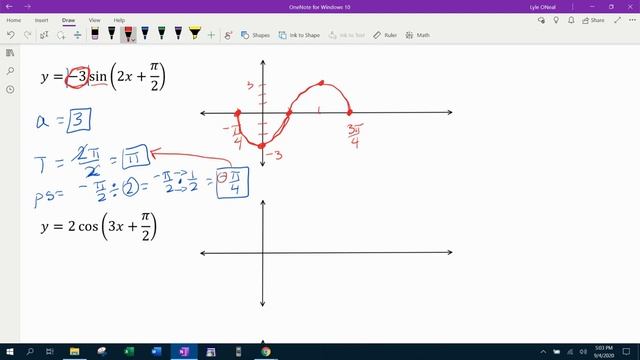
Task: Click the OneNote taskbar icon
Action: [x=184, y=351]
